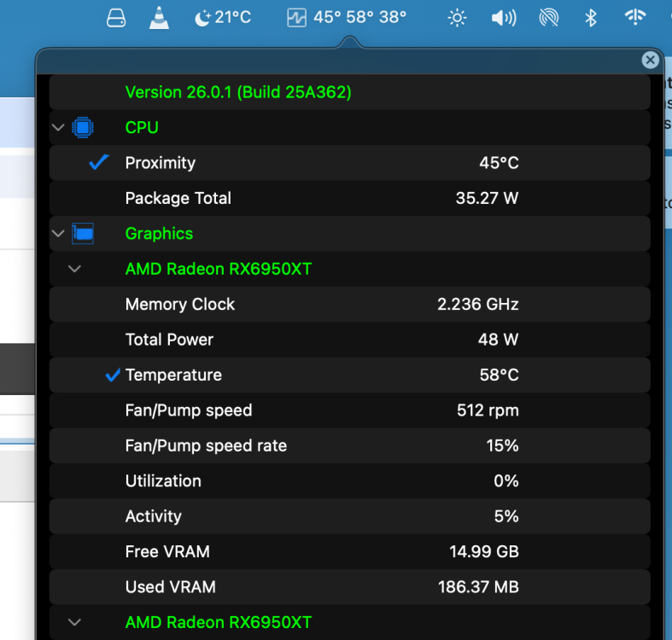
Task: Click the Fan/Pump speed label
Action: pyautogui.click(x=189, y=410)
